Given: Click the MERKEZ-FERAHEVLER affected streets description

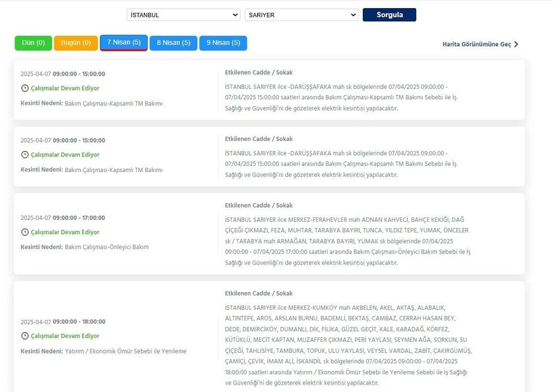Looking at the screenshot, I should point(347,241).
